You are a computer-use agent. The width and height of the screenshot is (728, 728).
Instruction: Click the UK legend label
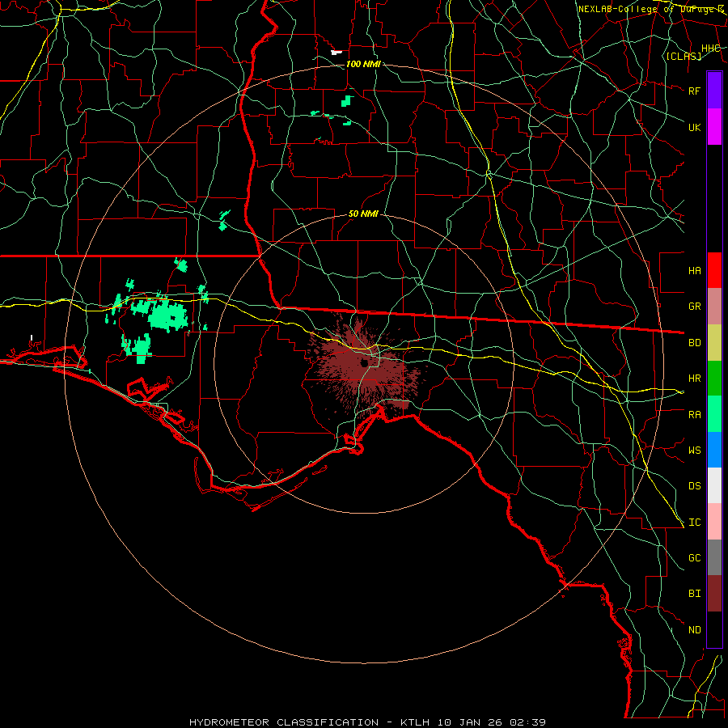tap(694, 127)
